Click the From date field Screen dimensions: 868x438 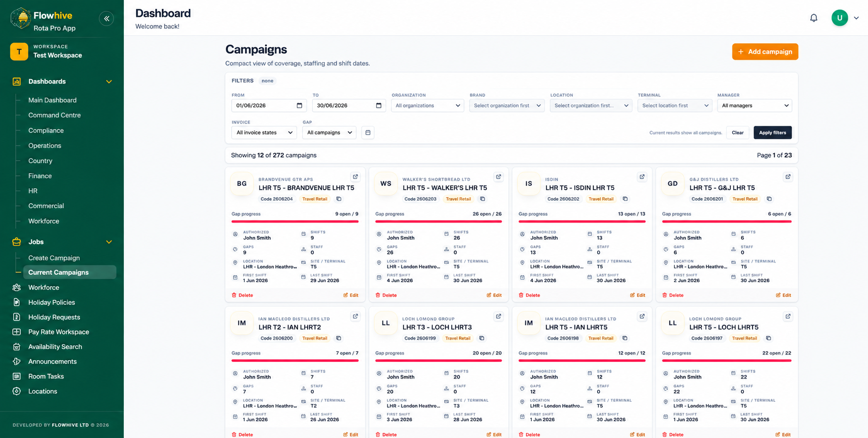tap(269, 106)
